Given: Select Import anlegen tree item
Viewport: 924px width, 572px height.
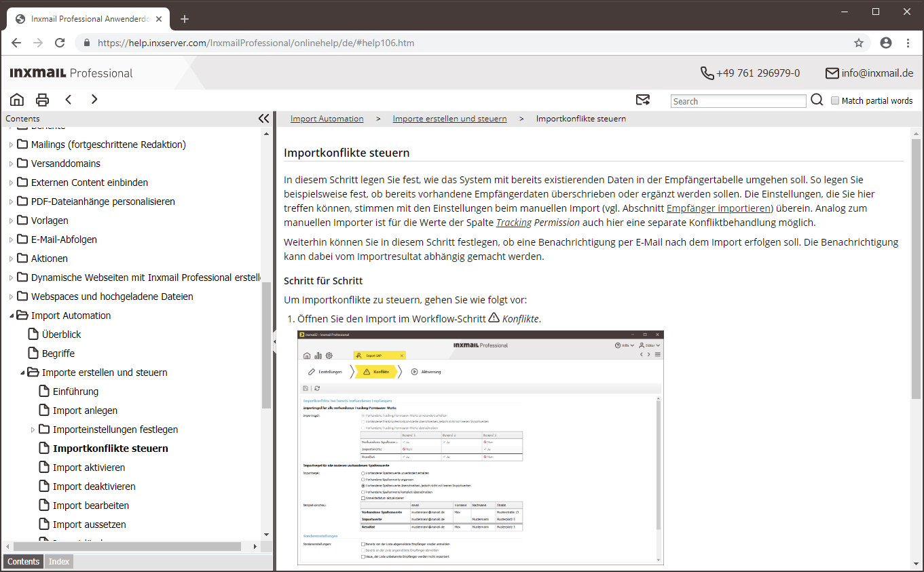Looking at the screenshot, I should [x=85, y=411].
